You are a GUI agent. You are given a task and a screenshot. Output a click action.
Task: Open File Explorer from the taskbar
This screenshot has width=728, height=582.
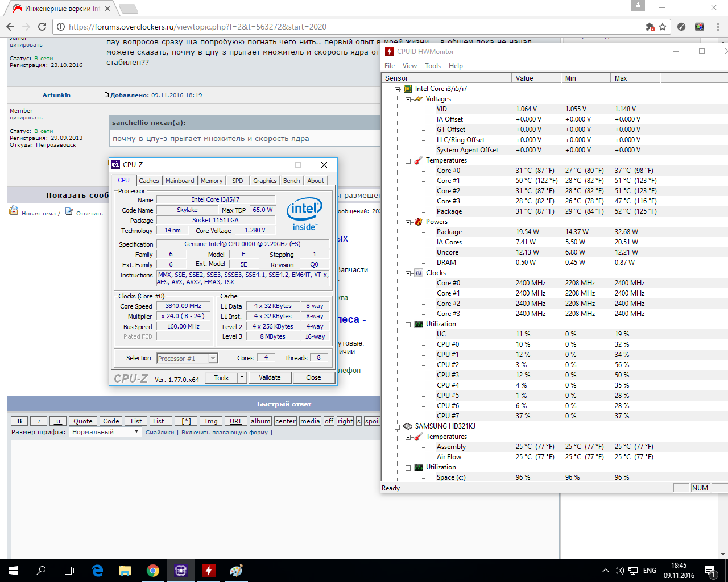(125, 571)
